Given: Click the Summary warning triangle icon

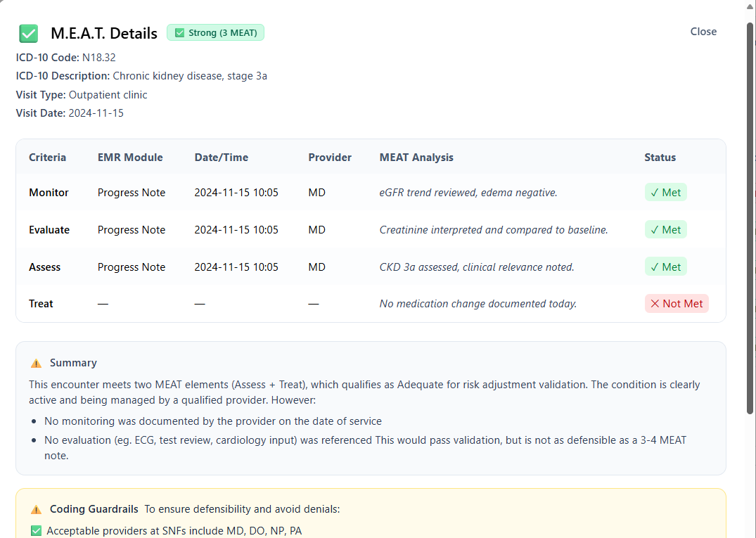Looking at the screenshot, I should 36,364.
